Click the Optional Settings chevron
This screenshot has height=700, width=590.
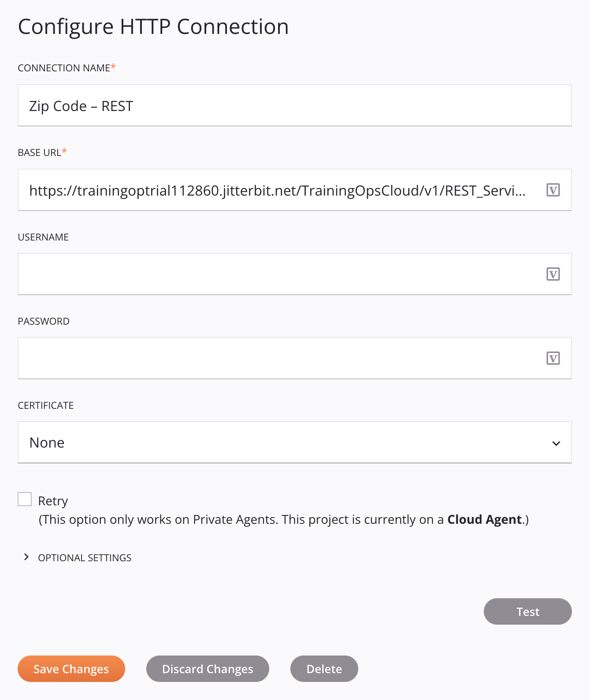click(26, 557)
